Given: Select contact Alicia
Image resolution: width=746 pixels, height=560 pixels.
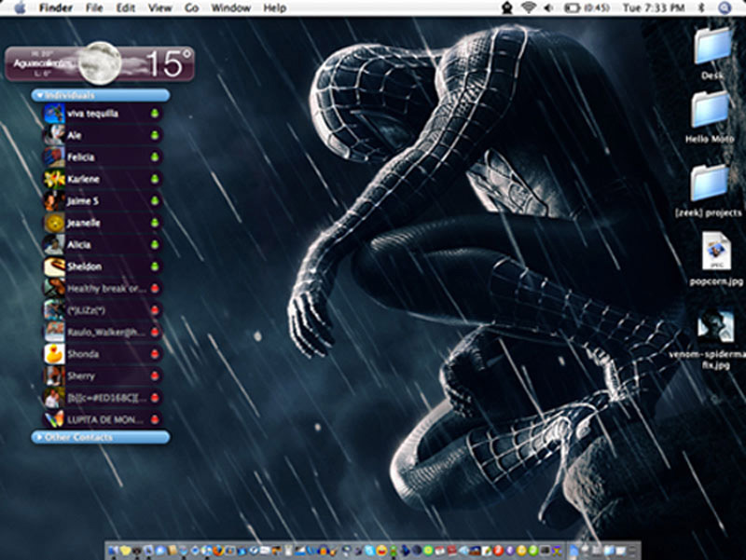Looking at the screenshot, I should (103, 245).
